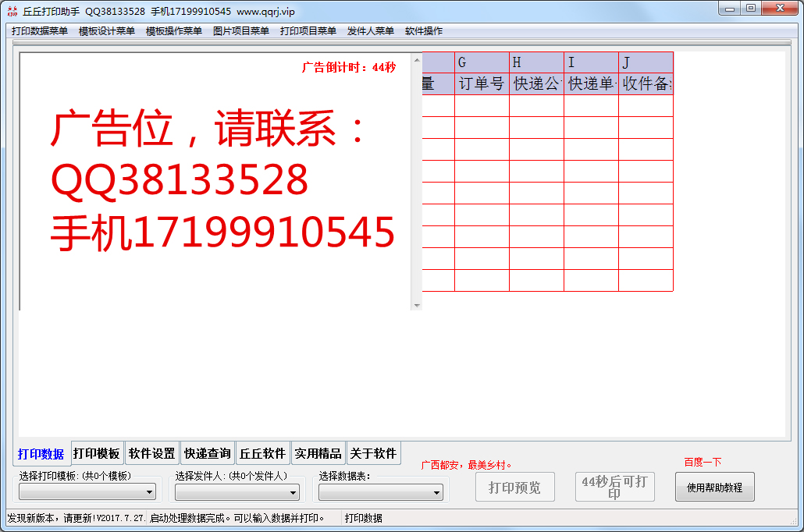Open 软件操作 menu

pyautogui.click(x=424, y=31)
